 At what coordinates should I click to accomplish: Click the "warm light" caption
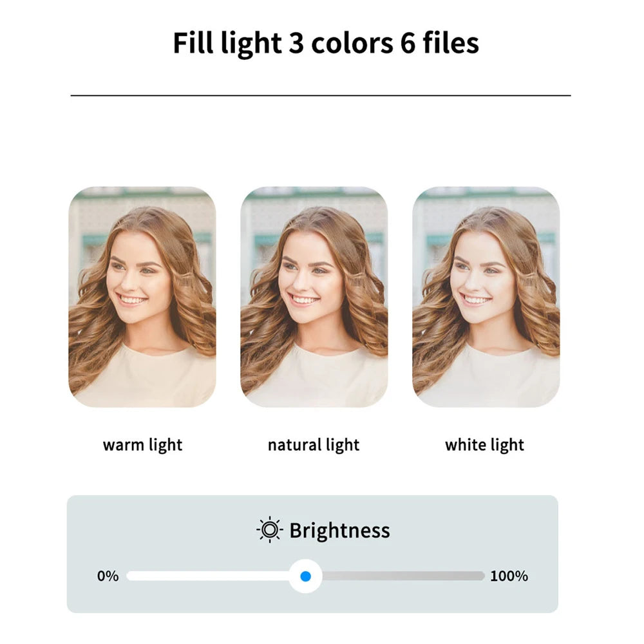click(x=142, y=445)
